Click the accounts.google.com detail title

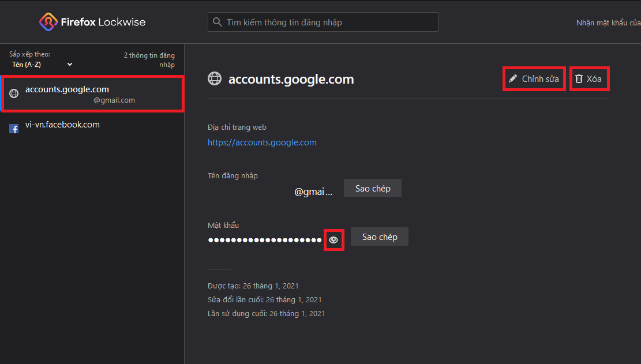pyautogui.click(x=291, y=79)
